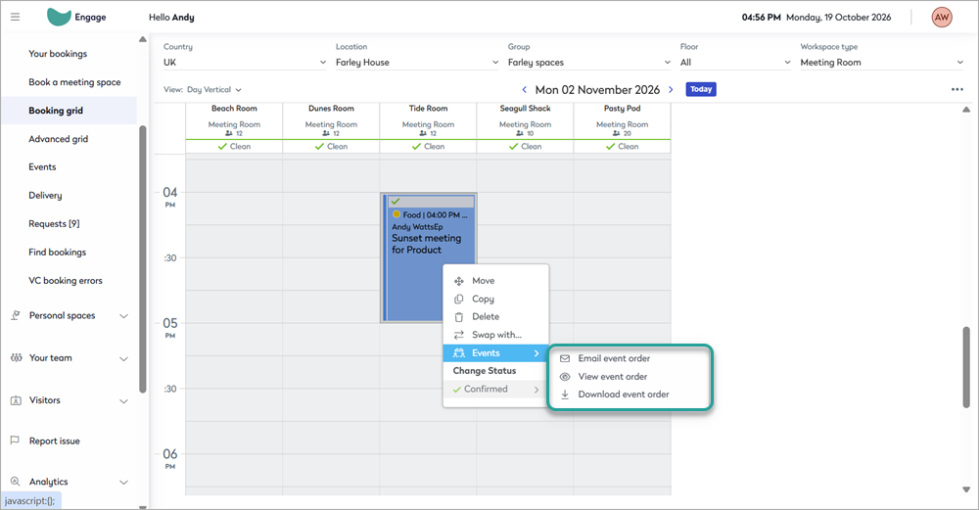Viewport: 980px width, 510px height.
Task: Go to previous day arrow
Action: click(525, 89)
